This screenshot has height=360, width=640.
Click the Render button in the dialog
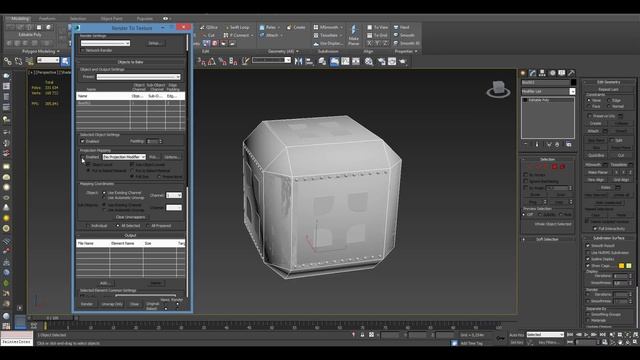[87, 304]
